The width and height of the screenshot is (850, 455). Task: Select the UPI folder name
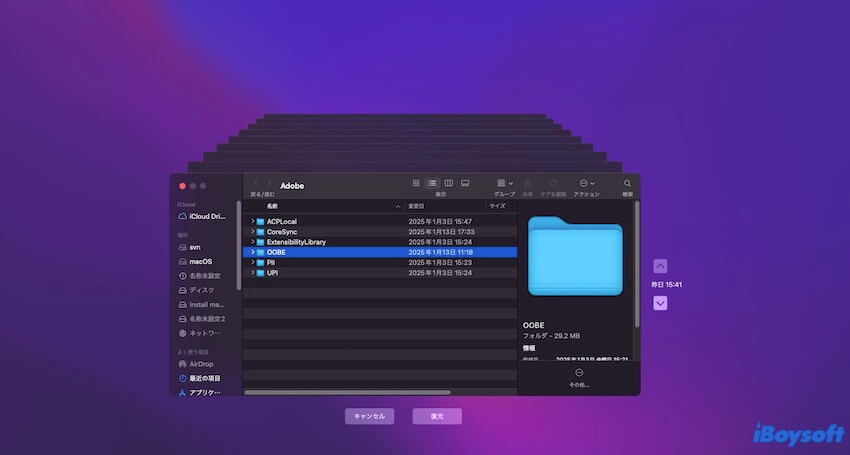click(272, 273)
